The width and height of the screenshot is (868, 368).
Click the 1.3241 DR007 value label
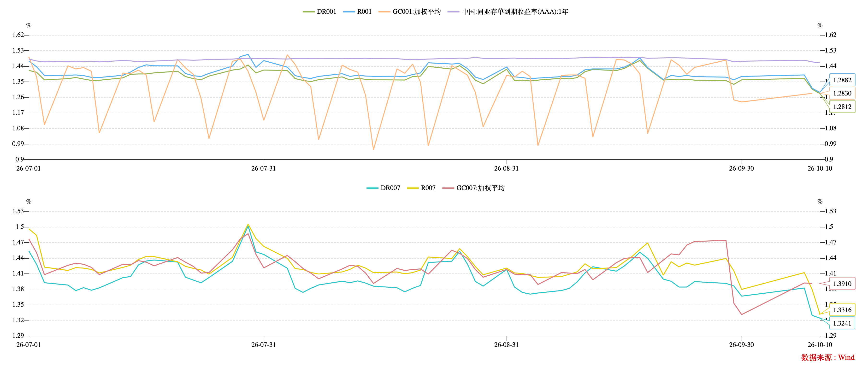842,324
